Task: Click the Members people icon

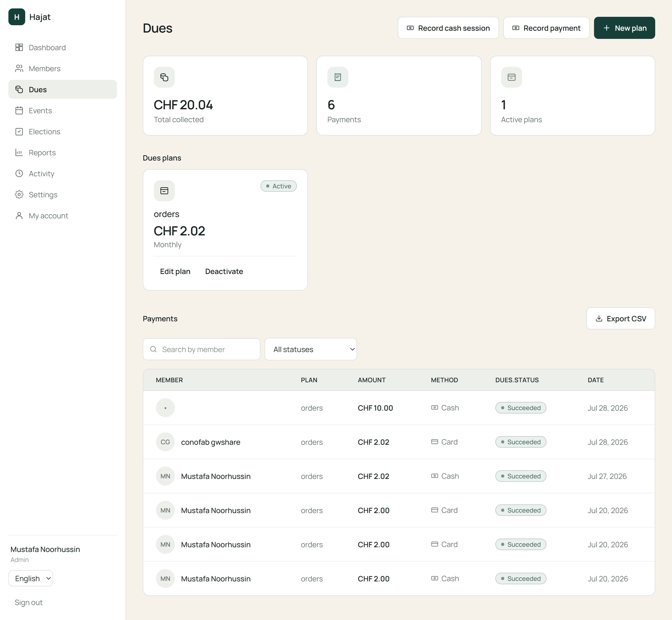Action: (x=19, y=69)
